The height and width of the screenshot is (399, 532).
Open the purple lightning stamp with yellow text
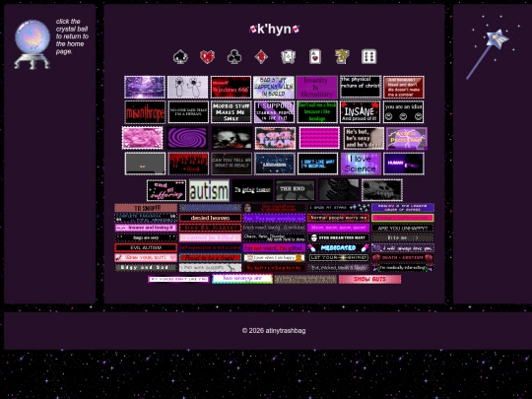[x=407, y=139]
